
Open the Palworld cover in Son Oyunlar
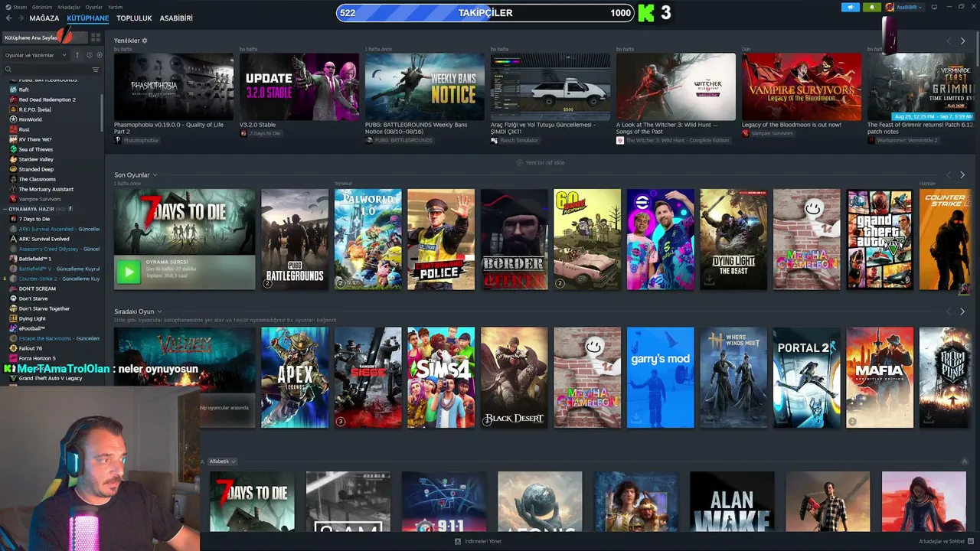pos(368,240)
